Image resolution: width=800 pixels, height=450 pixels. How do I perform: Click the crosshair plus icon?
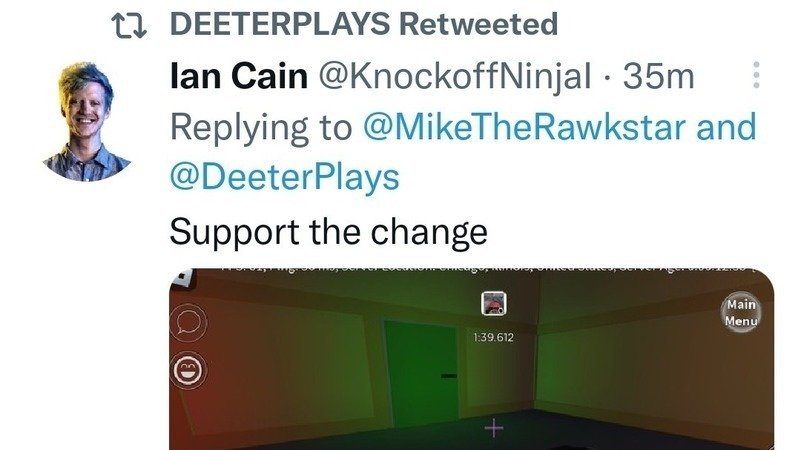tap(493, 428)
